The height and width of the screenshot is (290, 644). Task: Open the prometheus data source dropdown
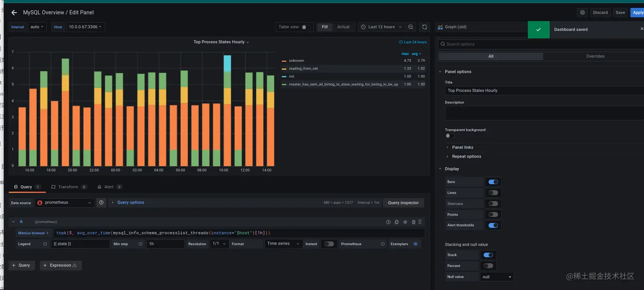coord(65,203)
